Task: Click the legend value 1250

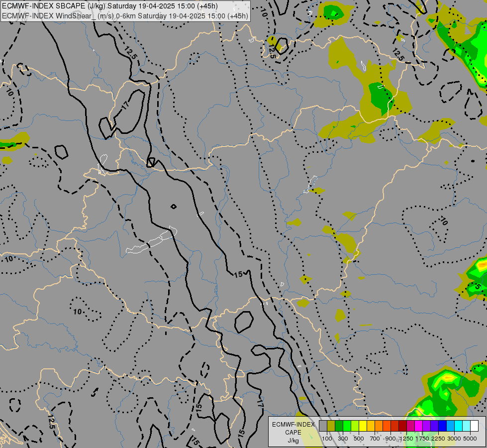Action: tap(406, 439)
